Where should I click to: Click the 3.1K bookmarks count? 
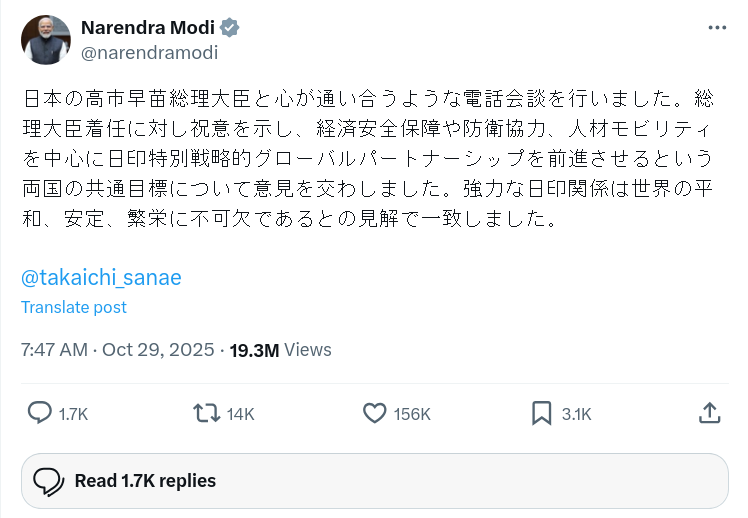coord(577,414)
